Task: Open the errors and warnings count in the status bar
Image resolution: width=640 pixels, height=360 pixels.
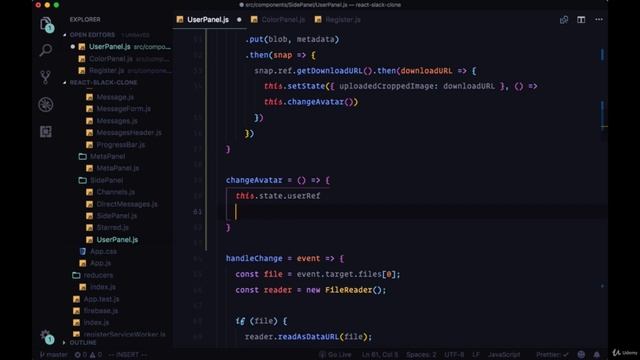Action: click(88, 355)
